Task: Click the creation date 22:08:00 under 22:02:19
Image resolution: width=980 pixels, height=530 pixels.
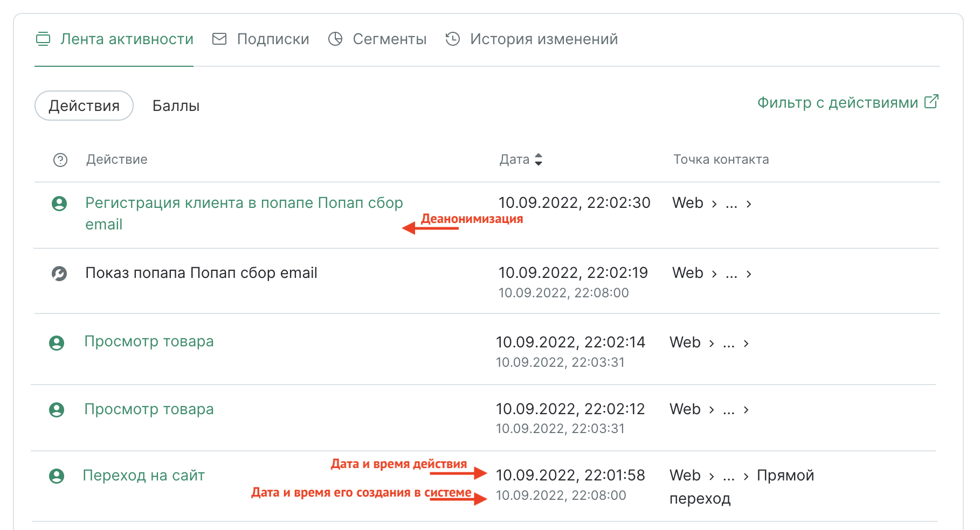Action: [x=564, y=293]
